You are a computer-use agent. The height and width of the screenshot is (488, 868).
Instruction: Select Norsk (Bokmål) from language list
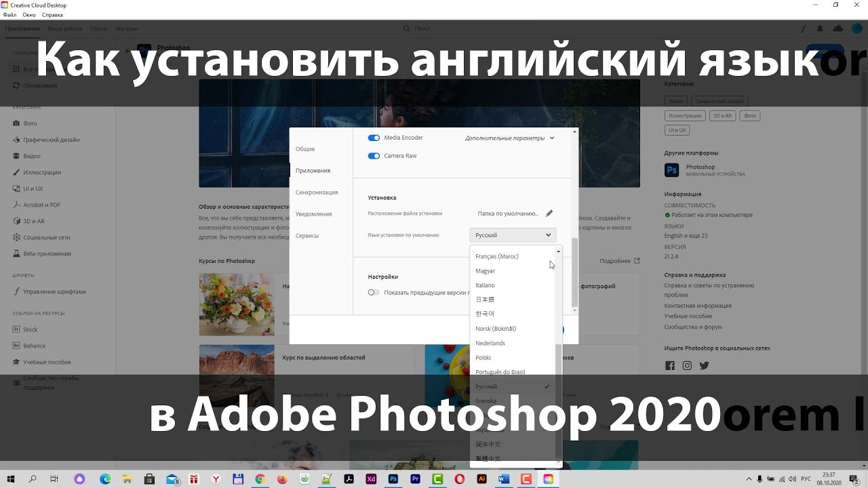click(x=496, y=329)
